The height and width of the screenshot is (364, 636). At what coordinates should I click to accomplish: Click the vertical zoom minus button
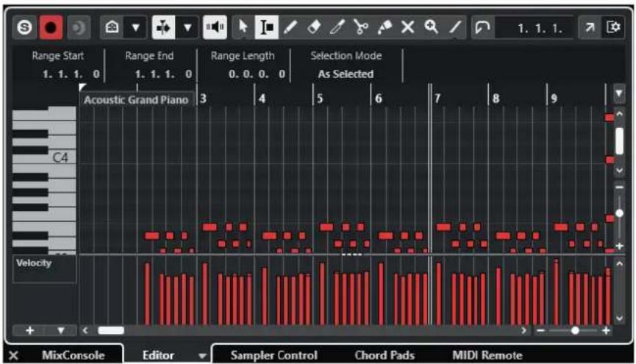coord(619,188)
